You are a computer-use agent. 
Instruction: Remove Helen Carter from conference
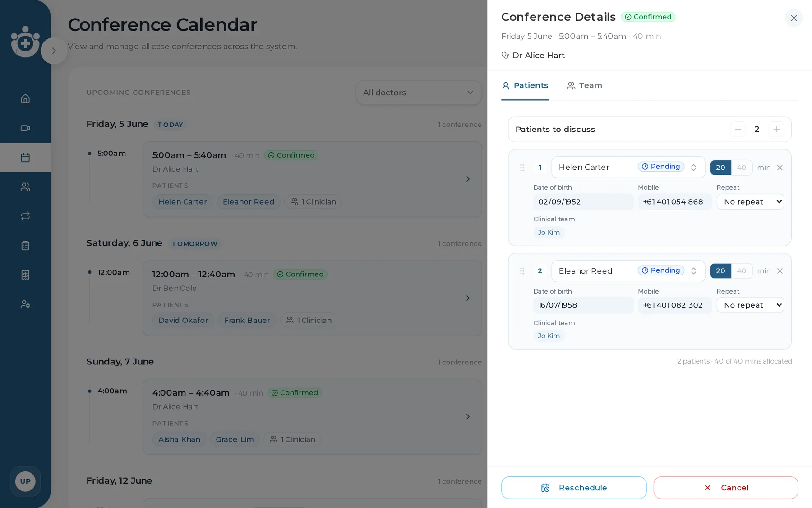tap(780, 168)
